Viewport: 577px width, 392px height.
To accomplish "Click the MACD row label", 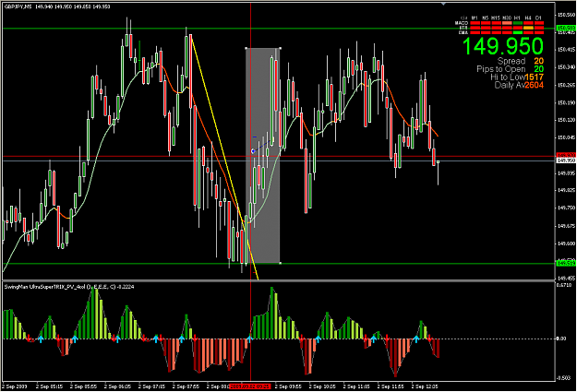I will 462,23.
